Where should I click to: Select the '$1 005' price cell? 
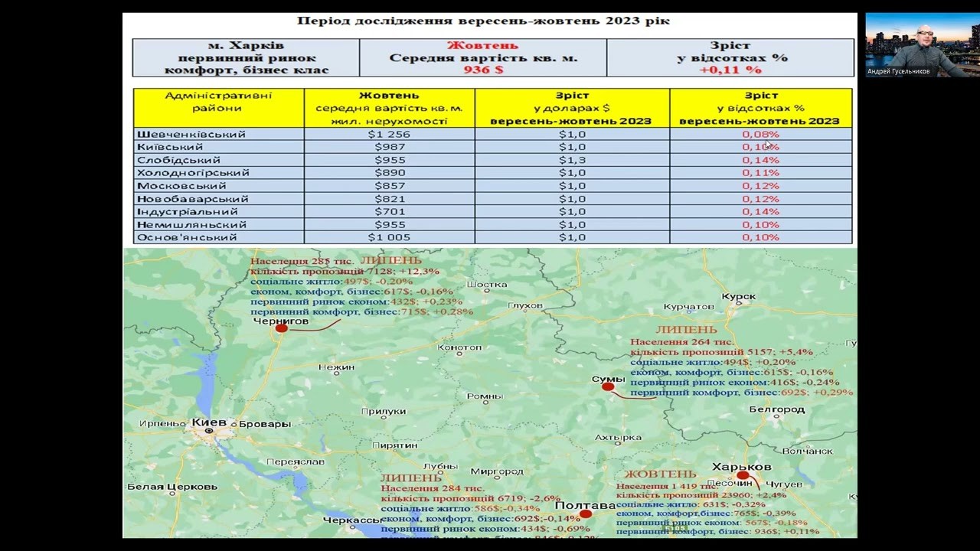(389, 238)
